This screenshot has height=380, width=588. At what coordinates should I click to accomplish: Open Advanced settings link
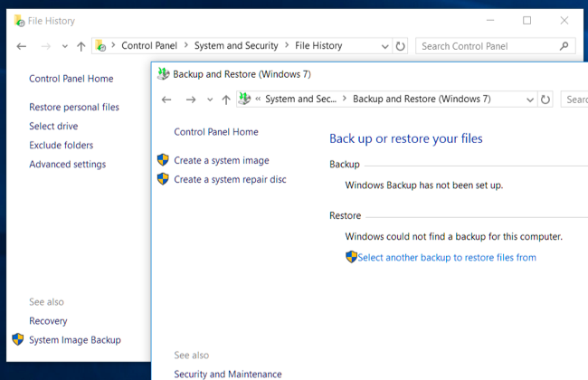(x=68, y=165)
